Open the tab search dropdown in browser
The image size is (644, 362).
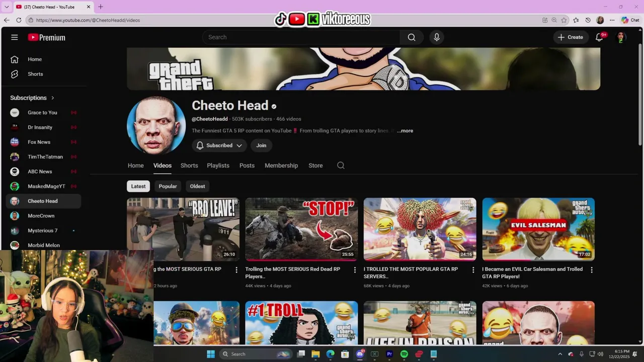point(7,7)
